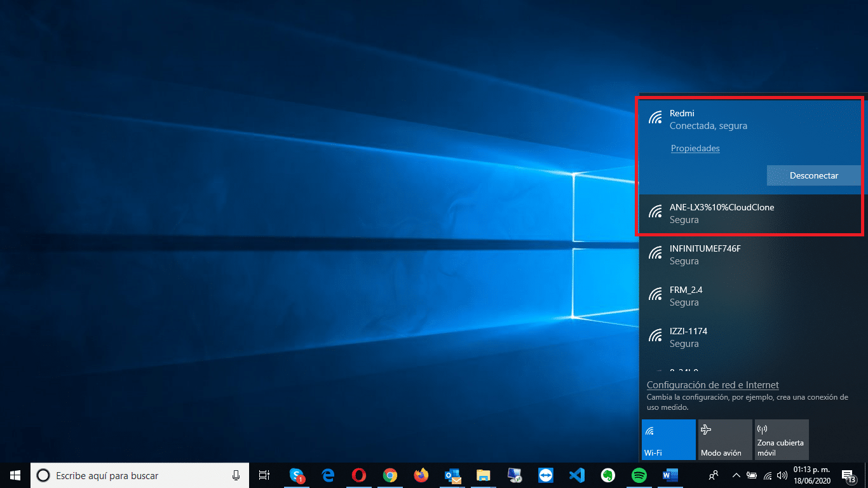Expand hidden system tray icons arrow
This screenshot has width=868, height=488.
point(736,475)
